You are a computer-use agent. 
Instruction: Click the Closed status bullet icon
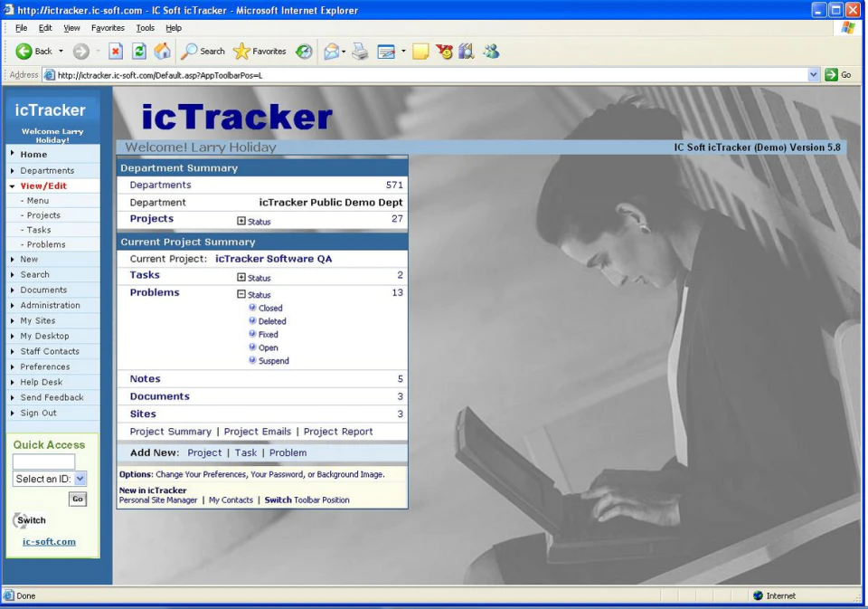pos(252,308)
